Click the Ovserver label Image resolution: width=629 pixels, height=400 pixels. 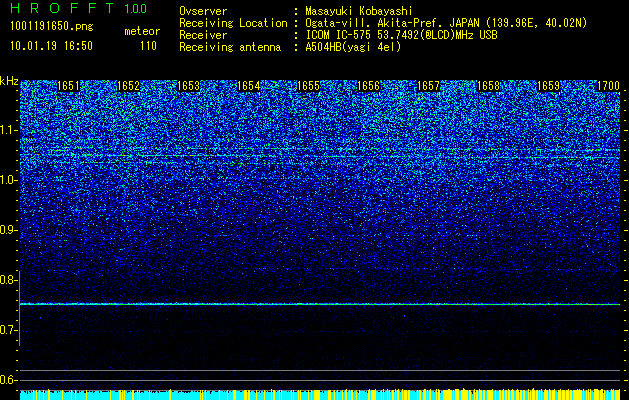click(203, 11)
